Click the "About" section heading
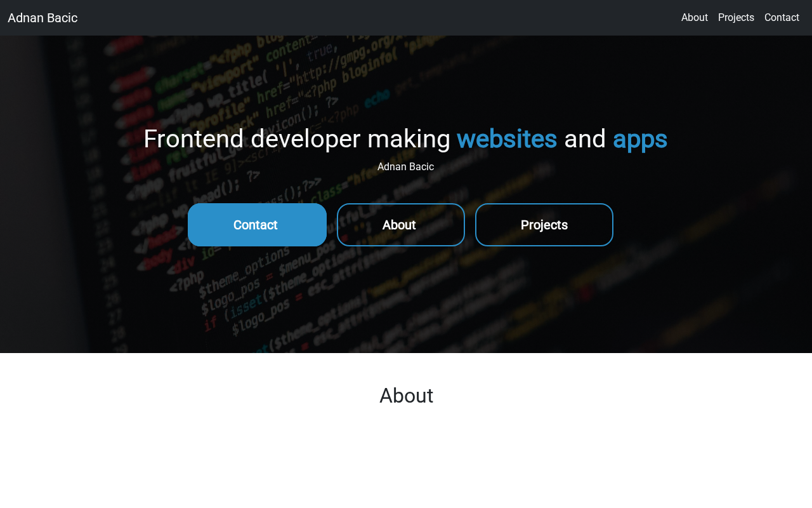This screenshot has width=812, height=508. (406, 396)
